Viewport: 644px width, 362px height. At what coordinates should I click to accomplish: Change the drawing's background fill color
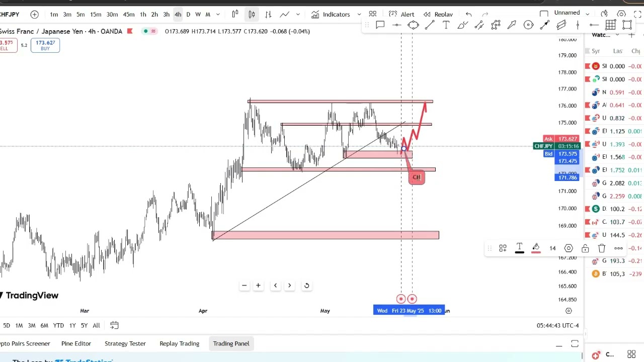coord(536,248)
